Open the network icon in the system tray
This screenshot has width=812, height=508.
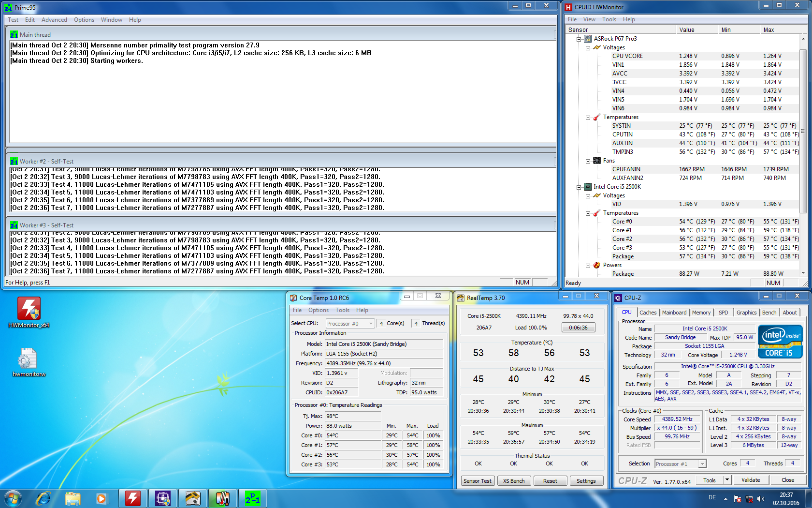[749, 499]
